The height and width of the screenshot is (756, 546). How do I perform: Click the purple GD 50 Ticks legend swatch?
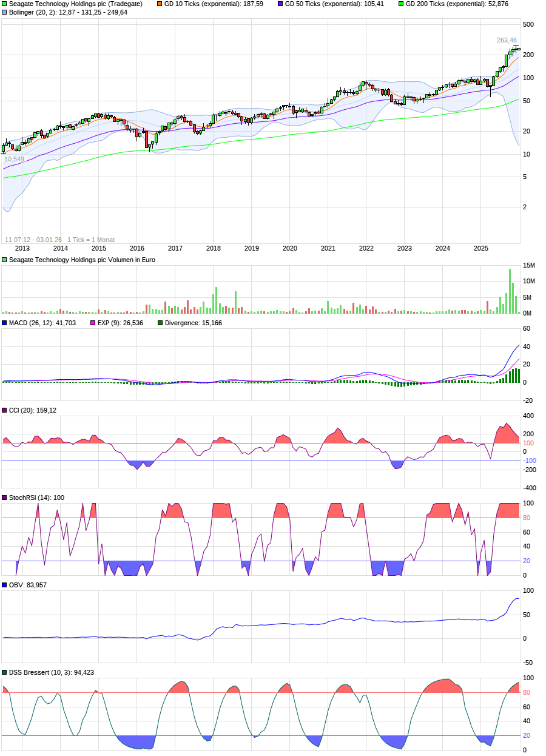[x=280, y=4]
